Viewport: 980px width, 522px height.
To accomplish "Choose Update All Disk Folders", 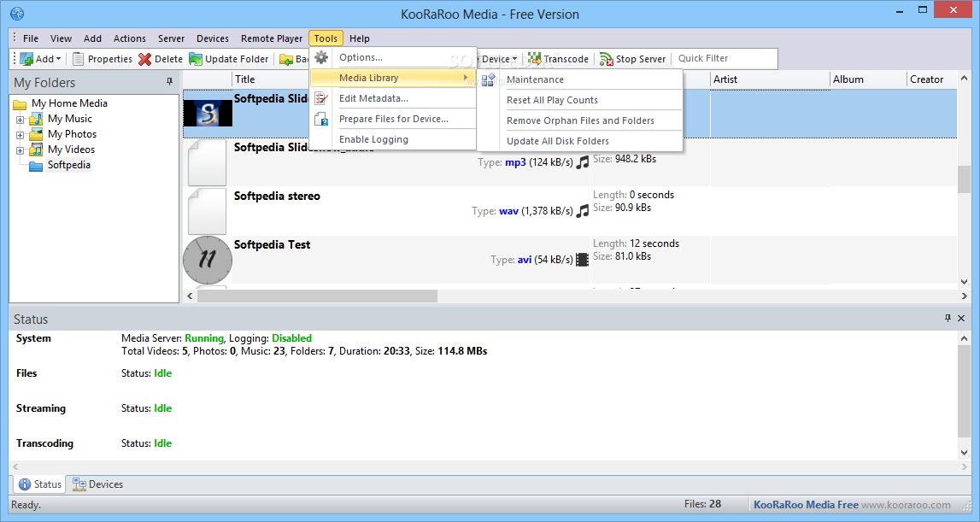I will [x=580, y=141].
